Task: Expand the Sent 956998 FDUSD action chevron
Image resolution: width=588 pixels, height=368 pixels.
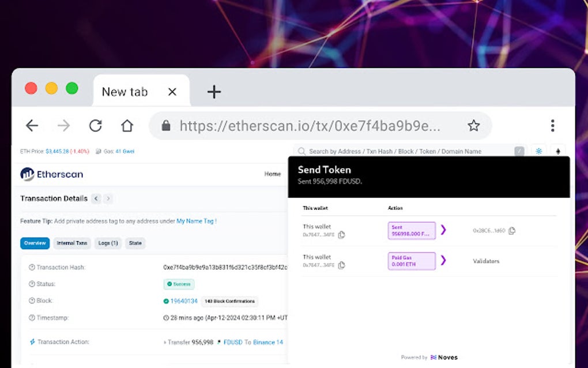Action: click(443, 230)
